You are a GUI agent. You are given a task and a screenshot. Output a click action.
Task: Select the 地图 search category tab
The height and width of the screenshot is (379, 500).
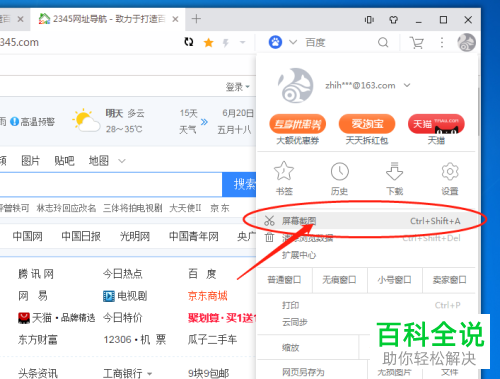click(x=99, y=161)
